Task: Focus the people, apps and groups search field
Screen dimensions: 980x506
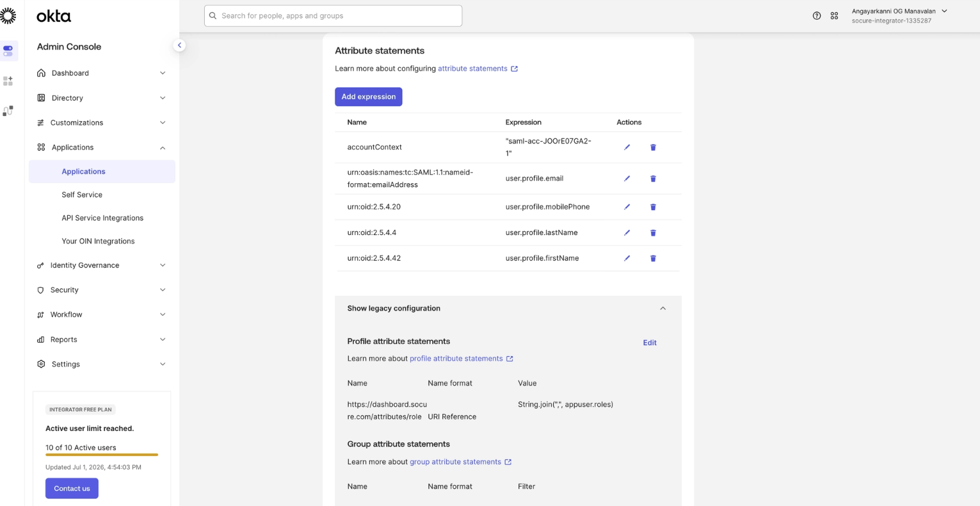Action: pos(333,16)
